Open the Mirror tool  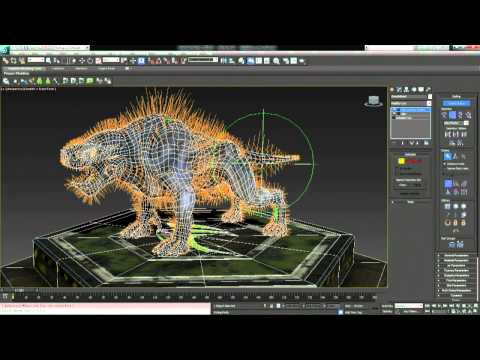point(223,61)
